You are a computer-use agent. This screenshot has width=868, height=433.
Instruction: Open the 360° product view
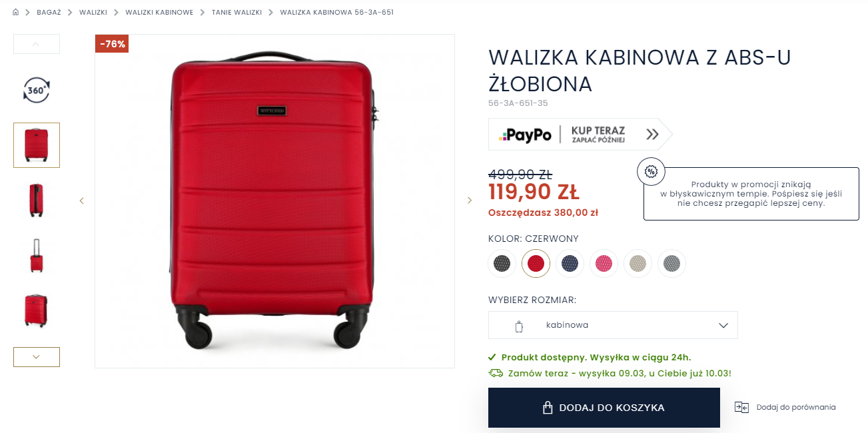(37, 90)
